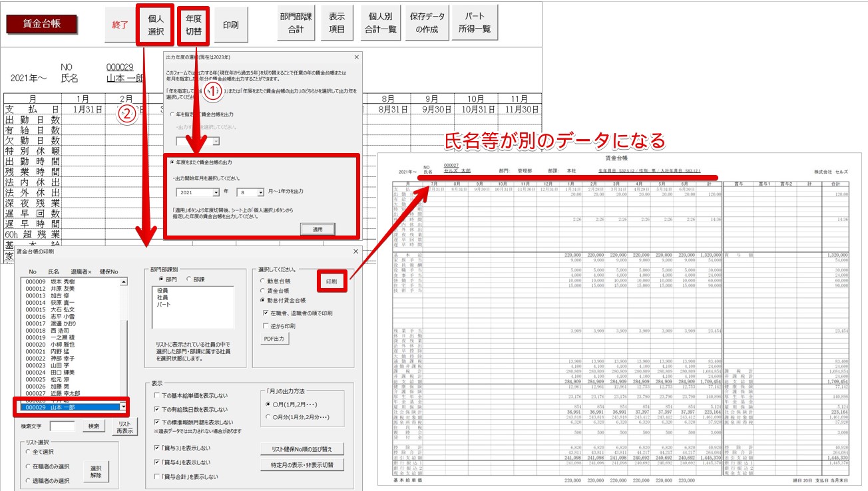This screenshot has width=868, height=491.
Task: Open 部門部課合計 from the toolbar
Action: pos(296,24)
